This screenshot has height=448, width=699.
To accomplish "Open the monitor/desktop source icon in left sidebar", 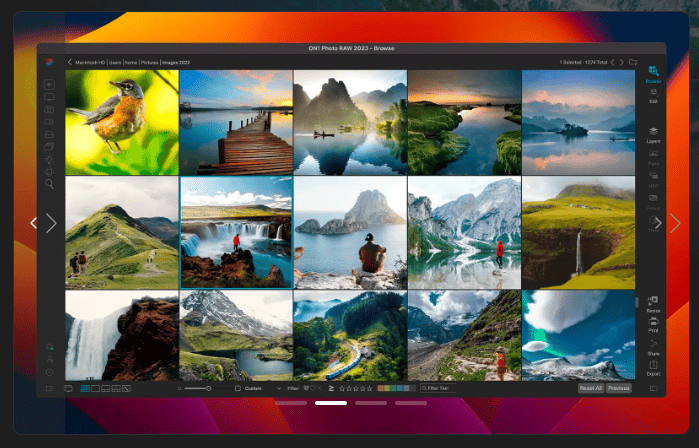I will point(49,97).
